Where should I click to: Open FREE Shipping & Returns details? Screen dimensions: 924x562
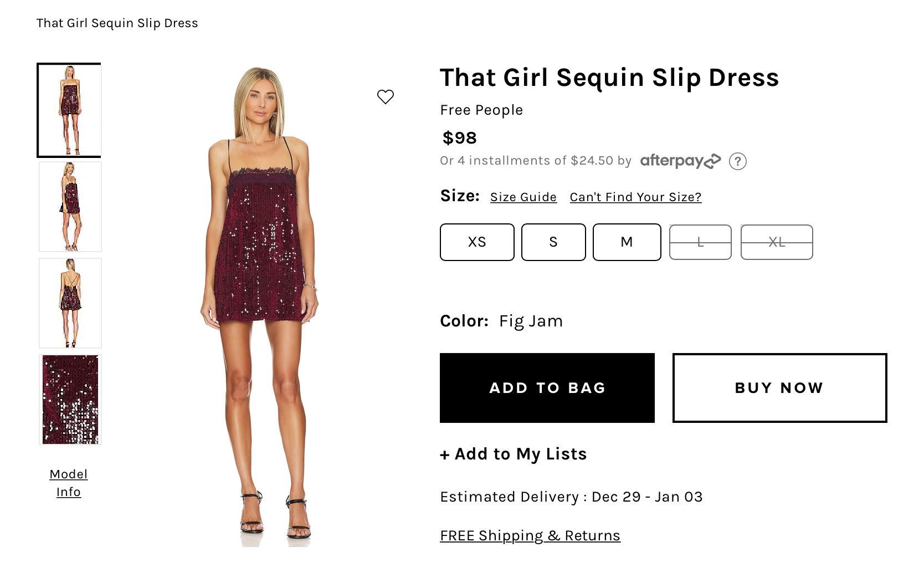click(x=530, y=535)
